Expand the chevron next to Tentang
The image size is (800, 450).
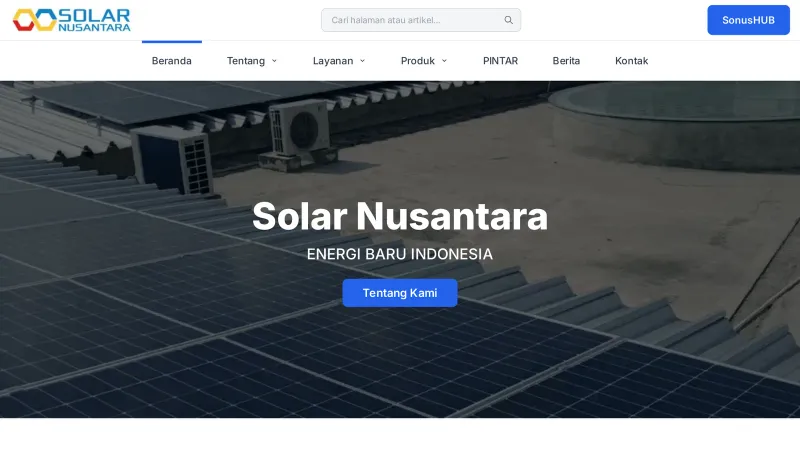click(275, 61)
